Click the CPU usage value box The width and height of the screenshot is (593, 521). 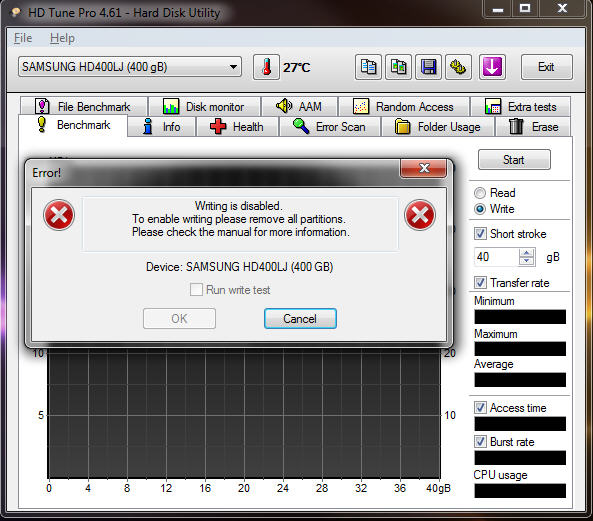click(x=520, y=490)
